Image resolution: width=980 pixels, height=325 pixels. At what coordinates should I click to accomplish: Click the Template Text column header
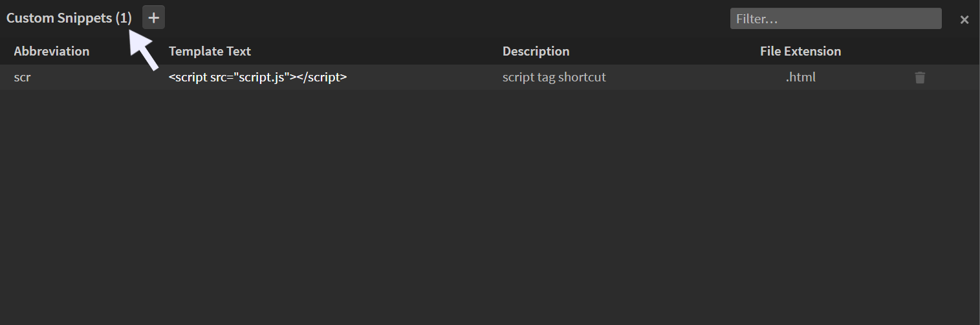(x=210, y=51)
